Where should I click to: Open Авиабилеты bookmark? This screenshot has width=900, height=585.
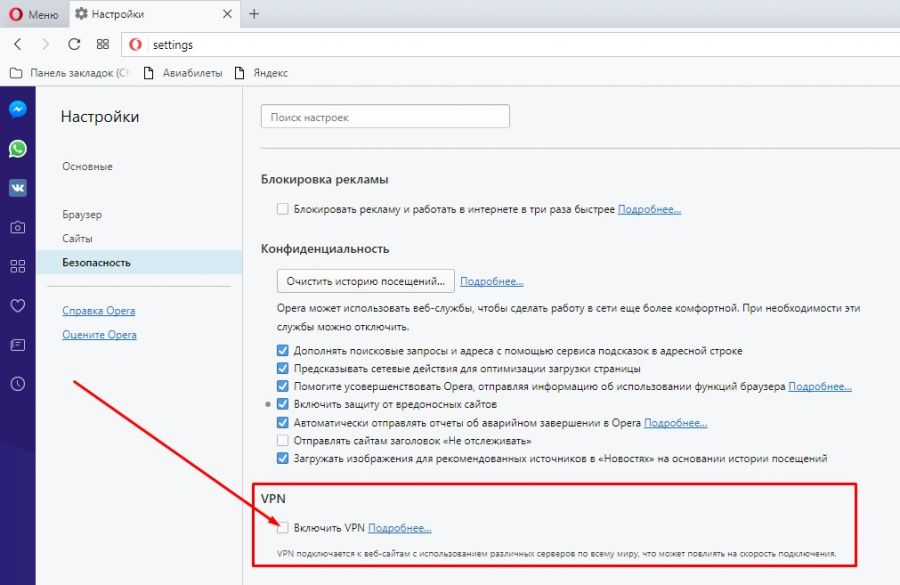(183, 73)
